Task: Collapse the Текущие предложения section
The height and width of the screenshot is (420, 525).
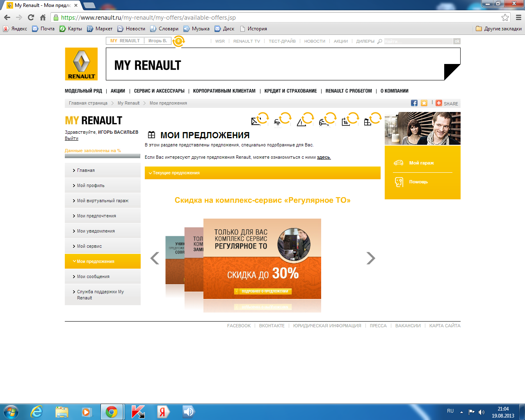Action: click(262, 173)
